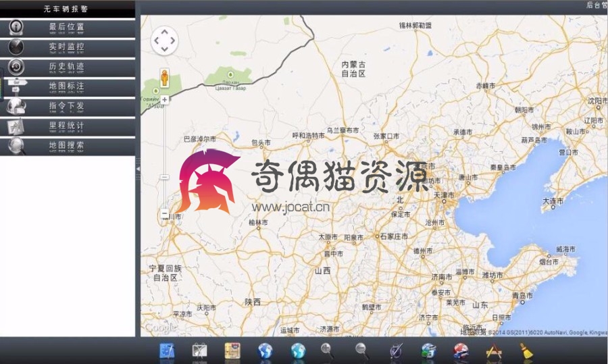Select 历史轨迹 history track menu

68,67
